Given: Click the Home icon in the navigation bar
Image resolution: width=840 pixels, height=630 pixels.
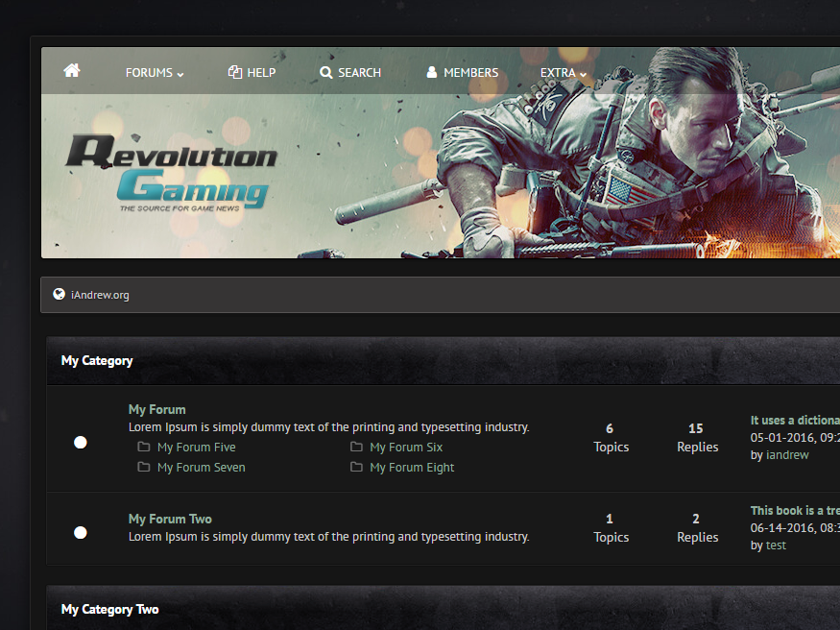Looking at the screenshot, I should (x=71, y=69).
